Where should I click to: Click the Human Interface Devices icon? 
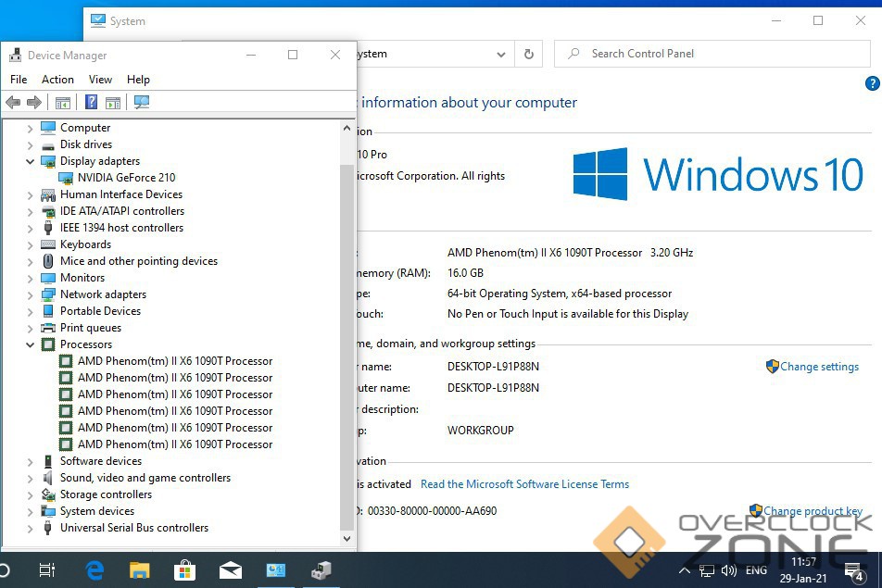48,194
